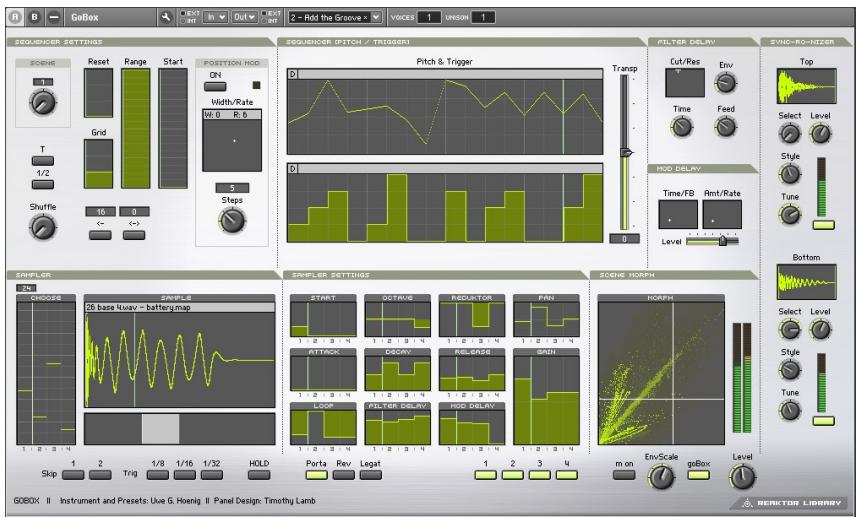
Task: Click the Voices value field
Action: tap(429, 17)
